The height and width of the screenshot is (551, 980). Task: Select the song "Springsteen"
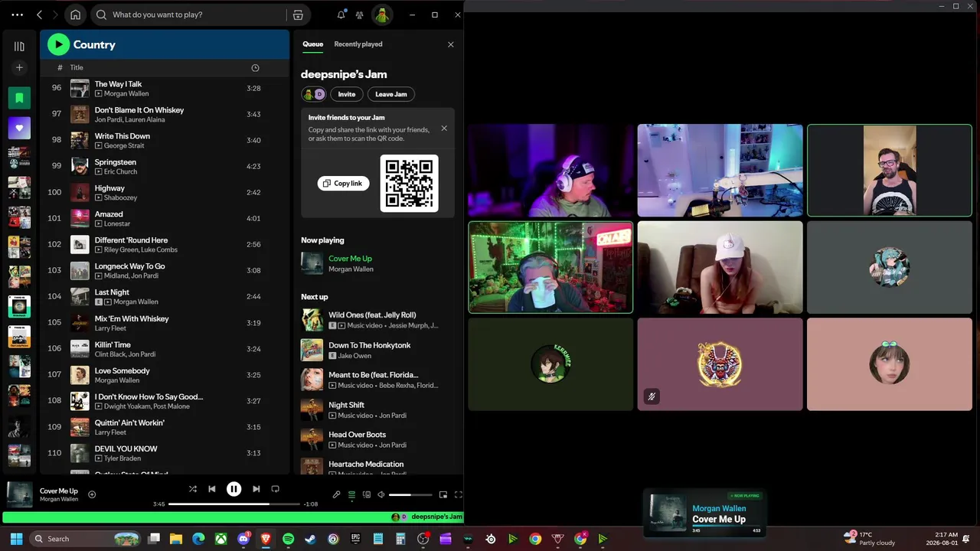(x=116, y=162)
